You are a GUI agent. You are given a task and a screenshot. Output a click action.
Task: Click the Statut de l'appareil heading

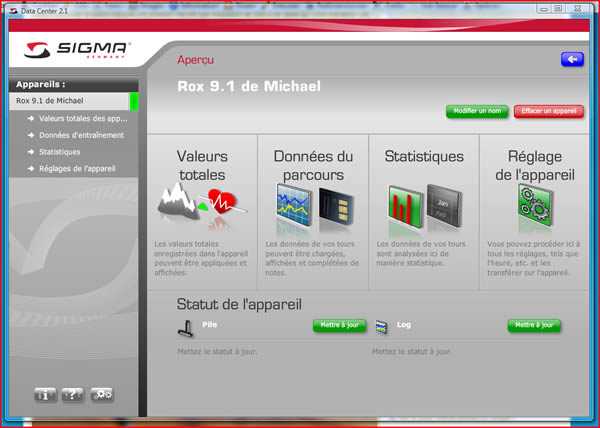(239, 304)
